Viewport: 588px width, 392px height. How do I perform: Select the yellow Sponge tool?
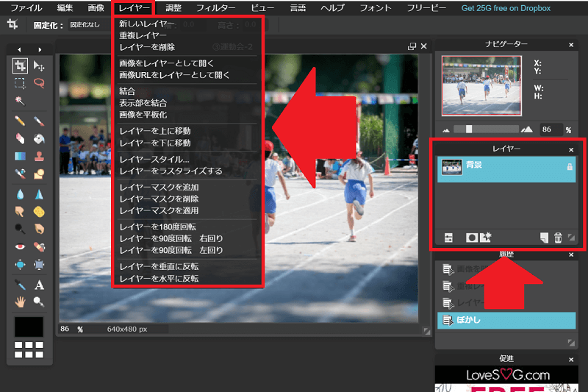pyautogui.click(x=39, y=212)
